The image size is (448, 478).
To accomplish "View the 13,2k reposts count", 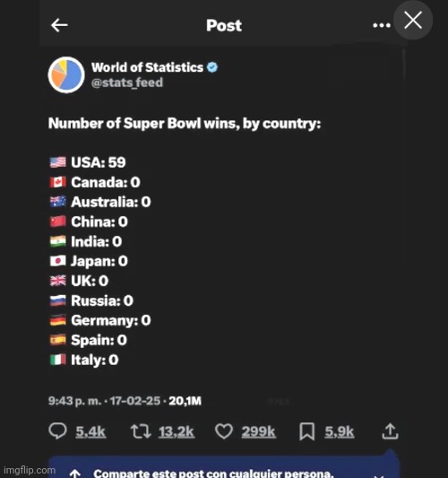I will pos(177,431).
